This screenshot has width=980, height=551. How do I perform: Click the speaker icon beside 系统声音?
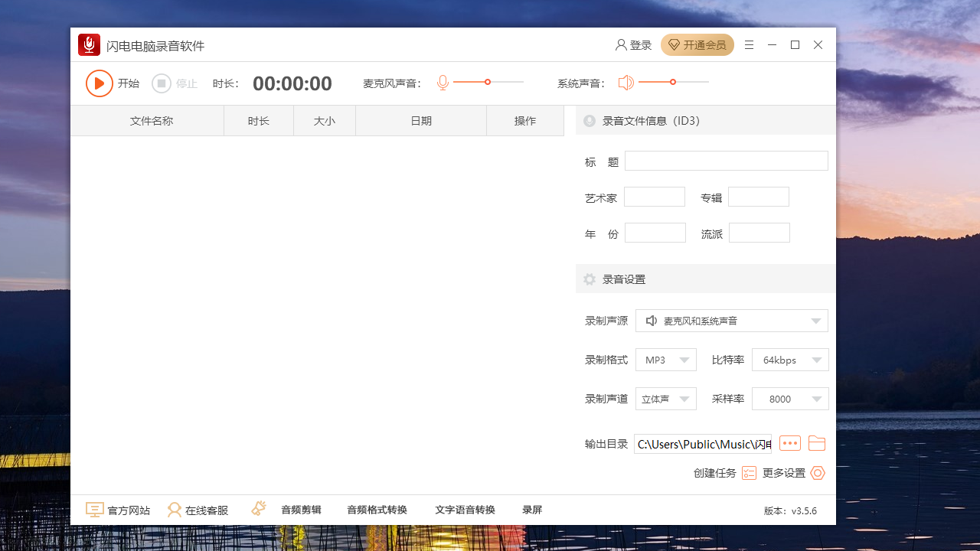coord(626,82)
